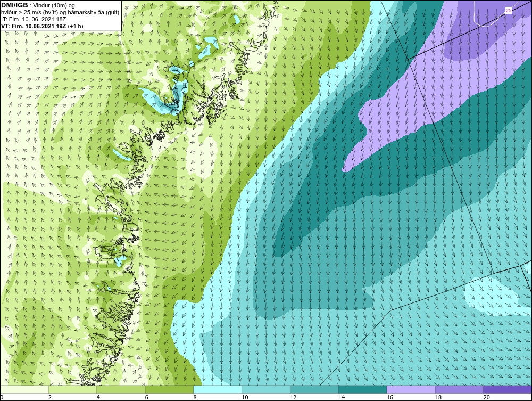Click the legend scale value 4
The width and height of the screenshot is (532, 401).
tap(98, 397)
